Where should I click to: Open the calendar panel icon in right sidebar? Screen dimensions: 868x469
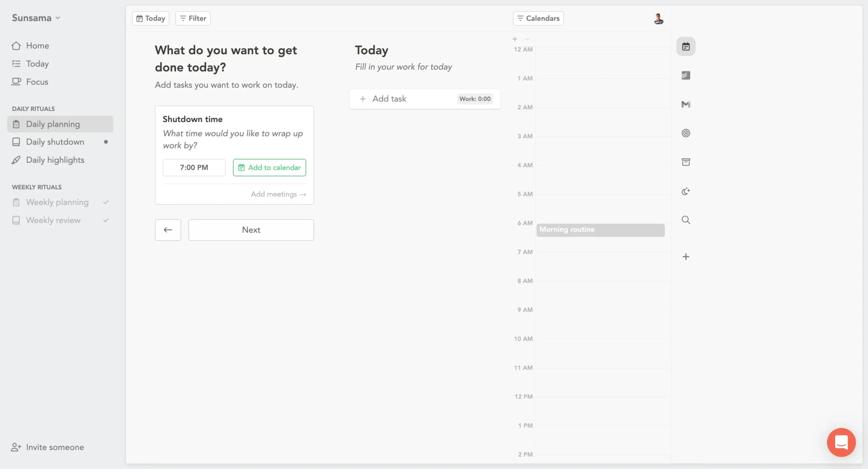[x=686, y=46]
